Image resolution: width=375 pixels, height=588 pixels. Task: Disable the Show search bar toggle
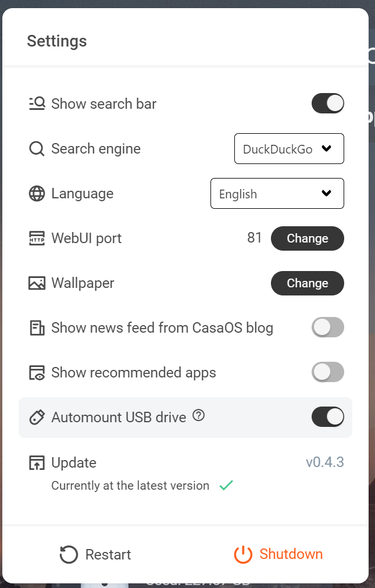[x=327, y=103]
